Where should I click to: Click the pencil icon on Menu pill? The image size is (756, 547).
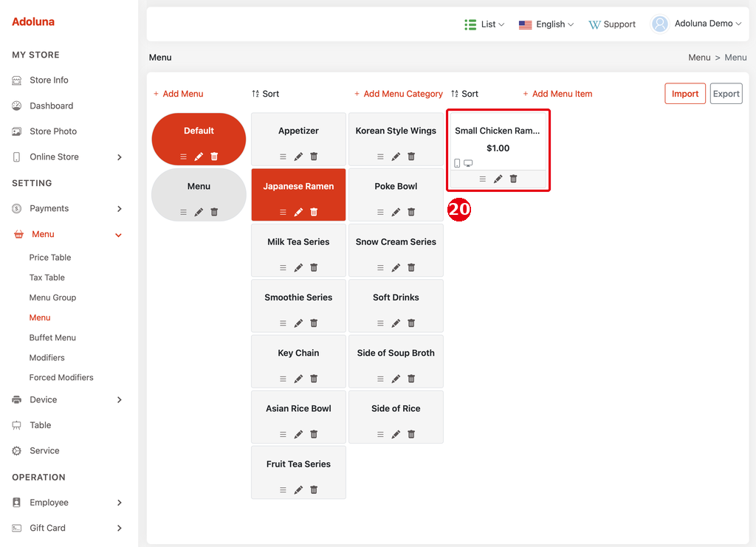(x=199, y=212)
